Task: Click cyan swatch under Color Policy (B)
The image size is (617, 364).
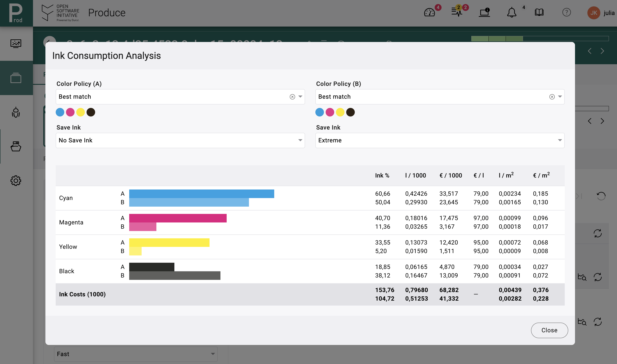Action: point(320,112)
